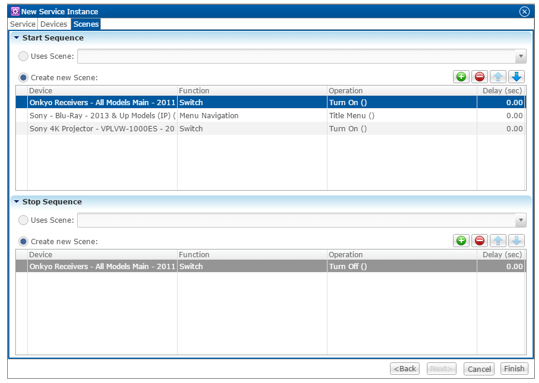Click Switch function in Stop Sequence row

(252, 266)
